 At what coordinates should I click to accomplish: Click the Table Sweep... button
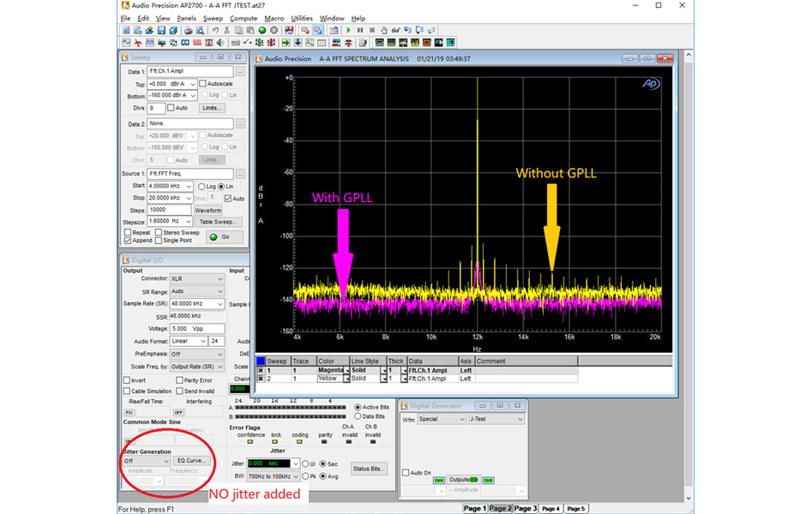[219, 222]
